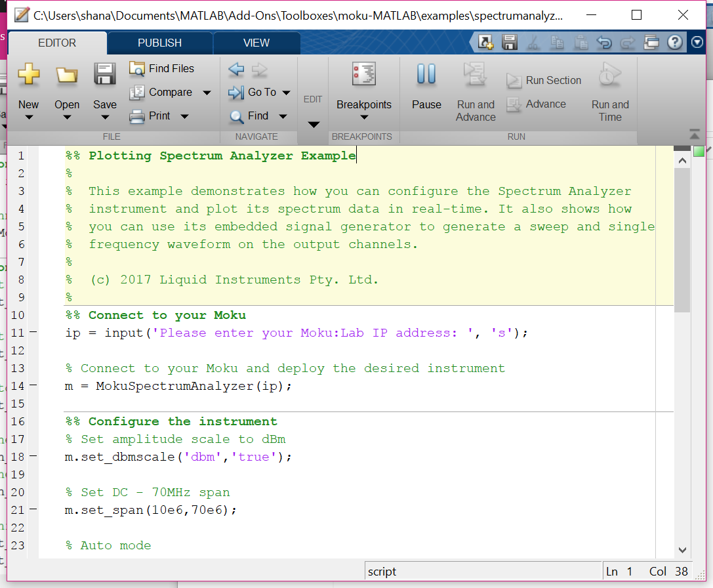Navigate back with the left arrow

(236, 70)
